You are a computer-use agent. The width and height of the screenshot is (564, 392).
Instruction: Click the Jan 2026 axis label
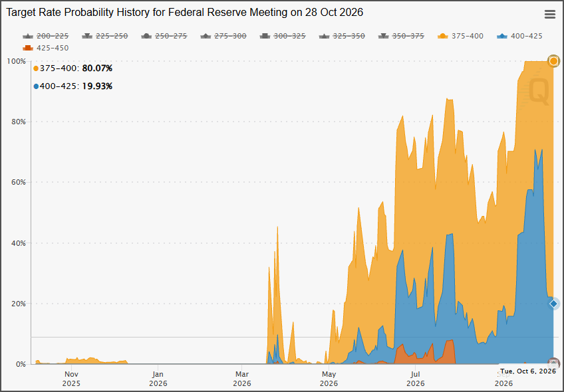pos(158,379)
